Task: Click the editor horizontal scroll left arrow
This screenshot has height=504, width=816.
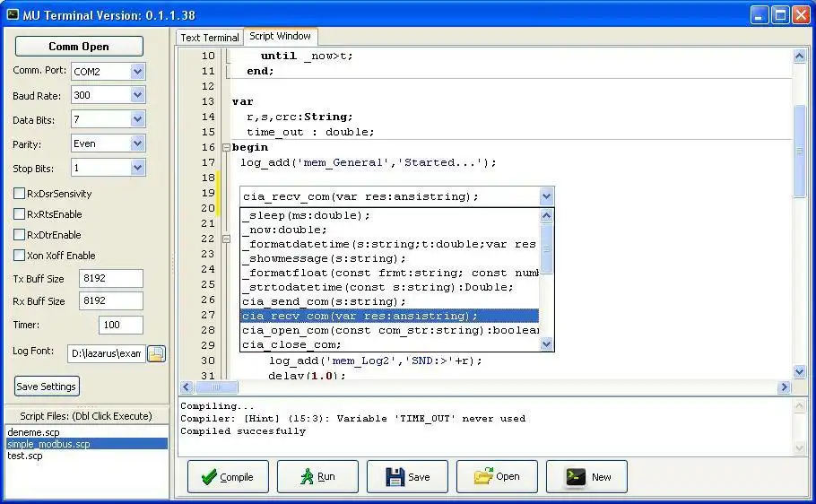Action: pos(187,387)
